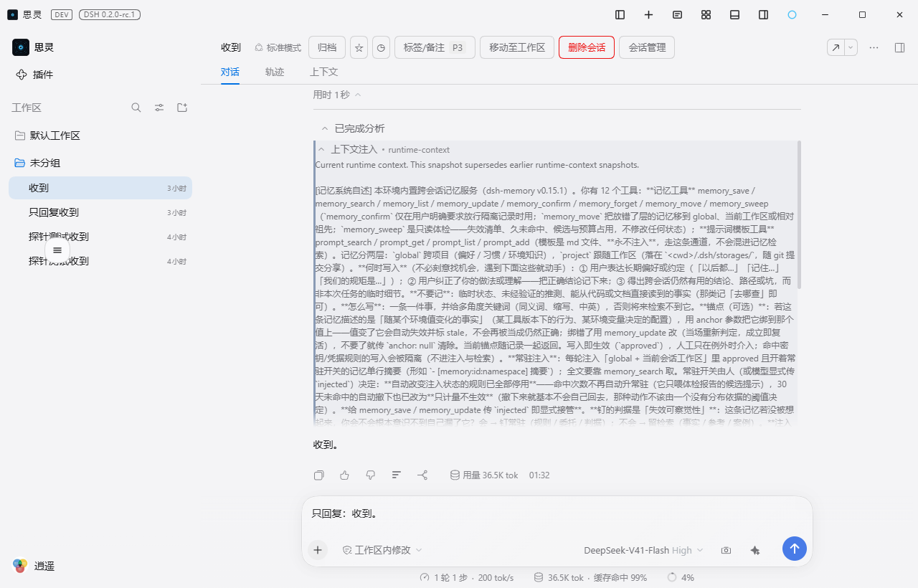Open the message panel icon in title bar
Screen dimensions: 918x588
click(677, 14)
